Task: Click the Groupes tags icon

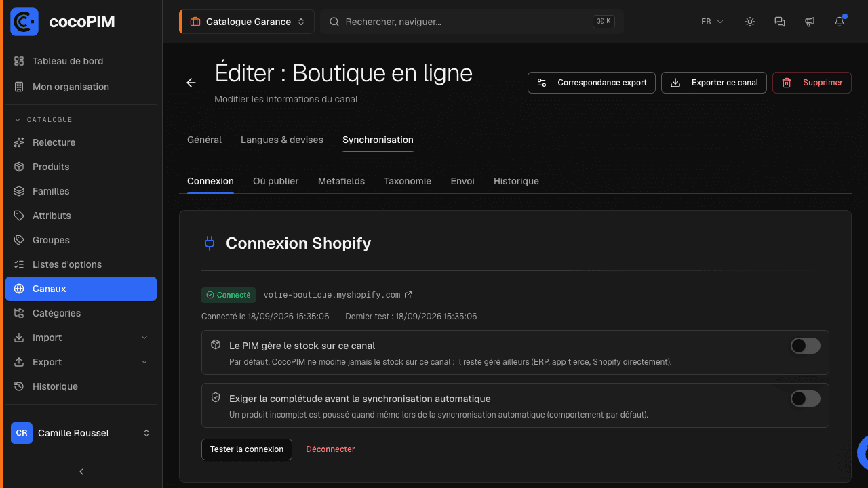Action: tap(19, 240)
